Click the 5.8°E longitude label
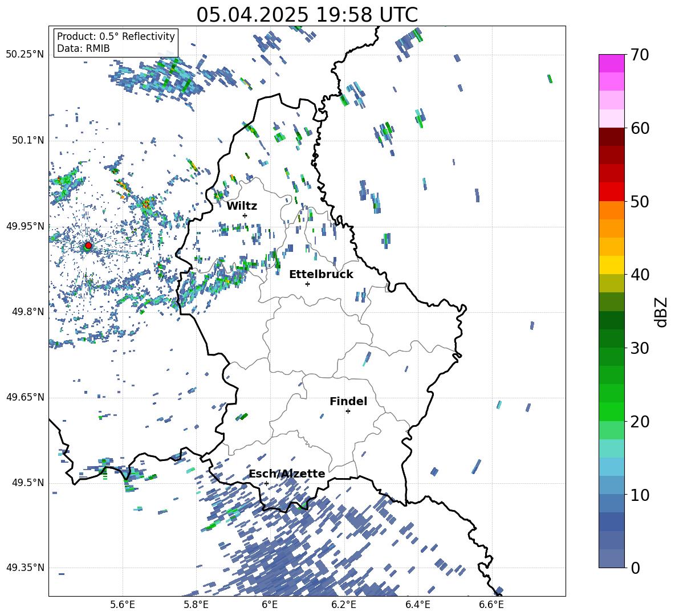The image size is (675, 616). pyautogui.click(x=196, y=605)
